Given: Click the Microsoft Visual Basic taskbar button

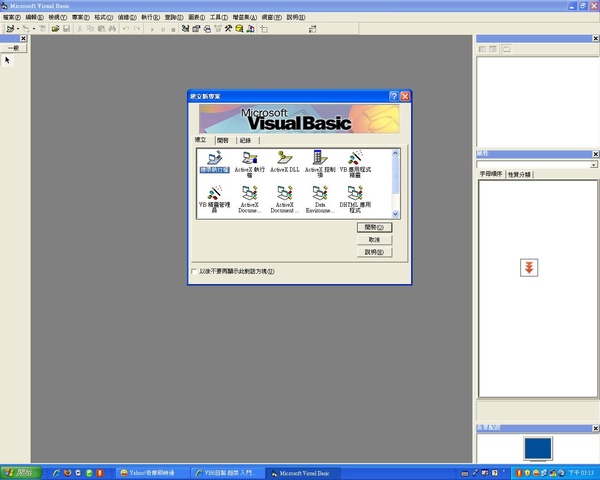Looking at the screenshot, I should [302, 473].
